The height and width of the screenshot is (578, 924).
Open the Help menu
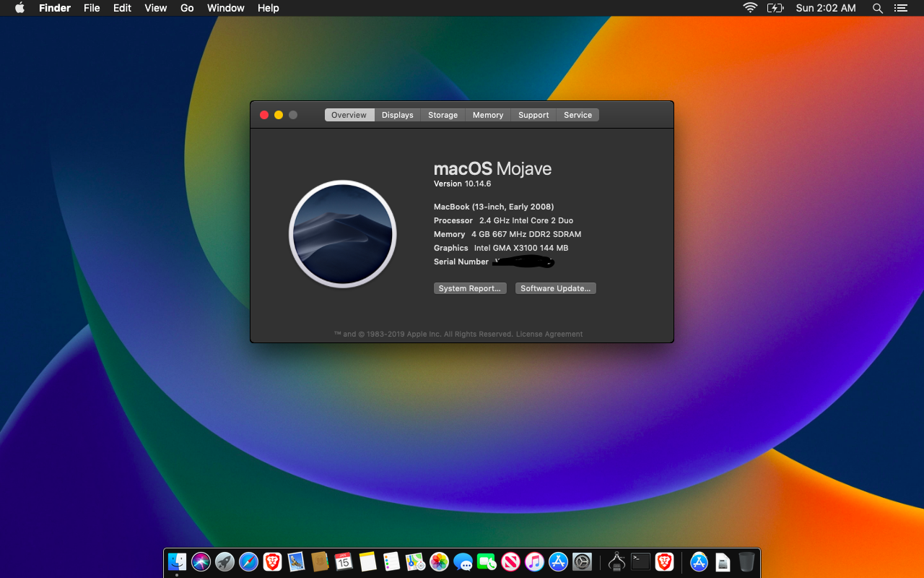pyautogui.click(x=269, y=8)
